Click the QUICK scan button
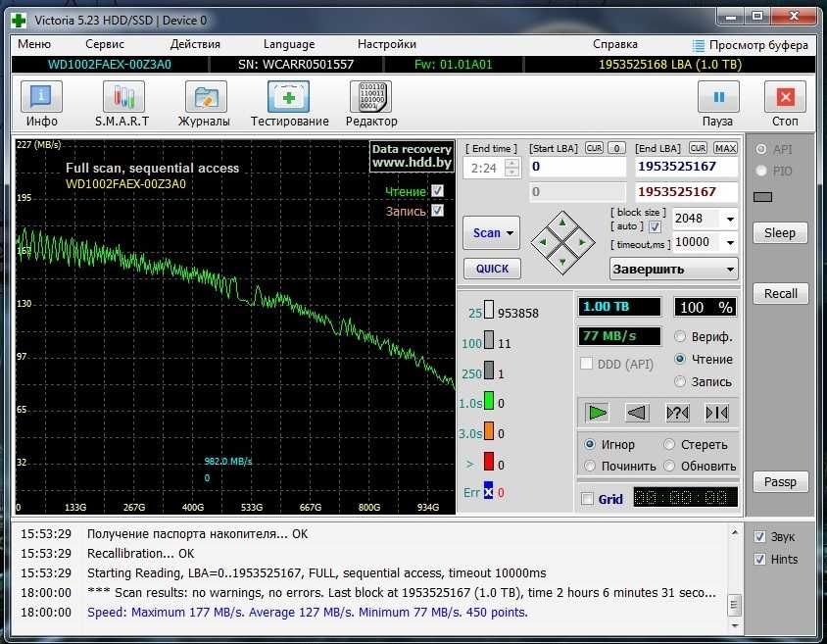This screenshot has height=644, width=827. click(492, 269)
